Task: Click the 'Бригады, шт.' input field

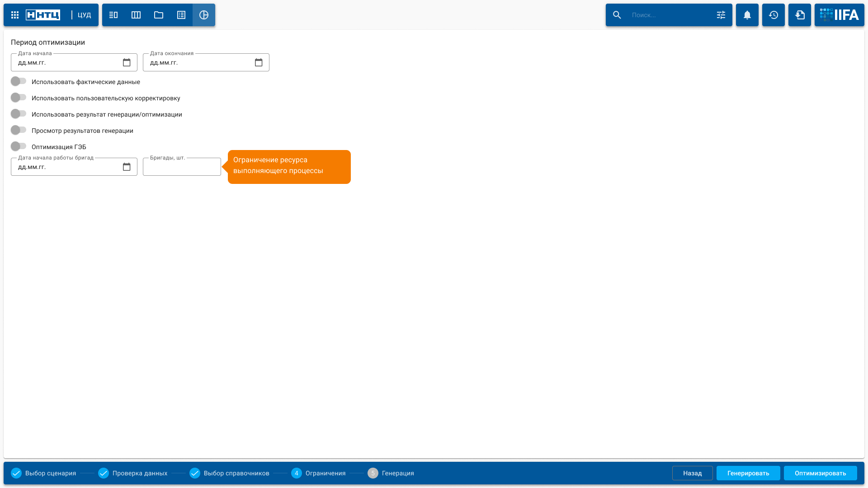Action: click(182, 167)
